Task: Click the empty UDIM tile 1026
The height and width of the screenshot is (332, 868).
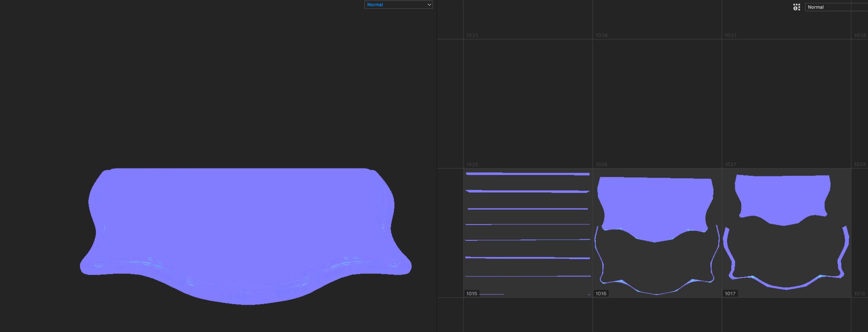Action: point(657,104)
